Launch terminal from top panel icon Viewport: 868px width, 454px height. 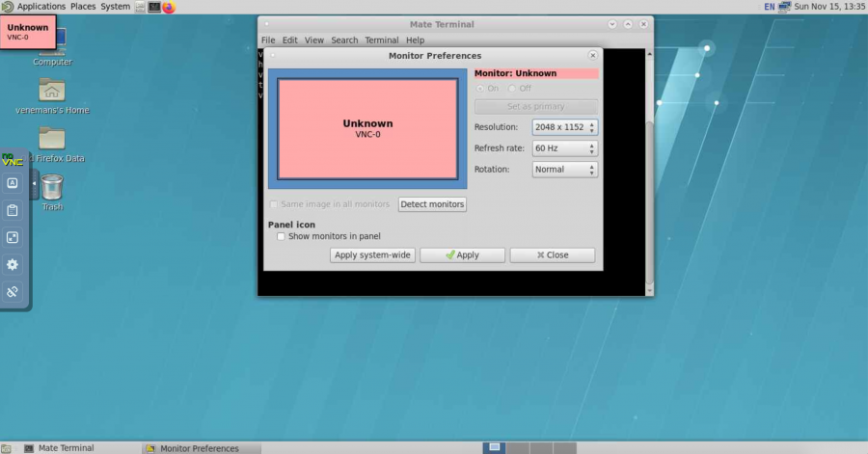click(x=154, y=7)
